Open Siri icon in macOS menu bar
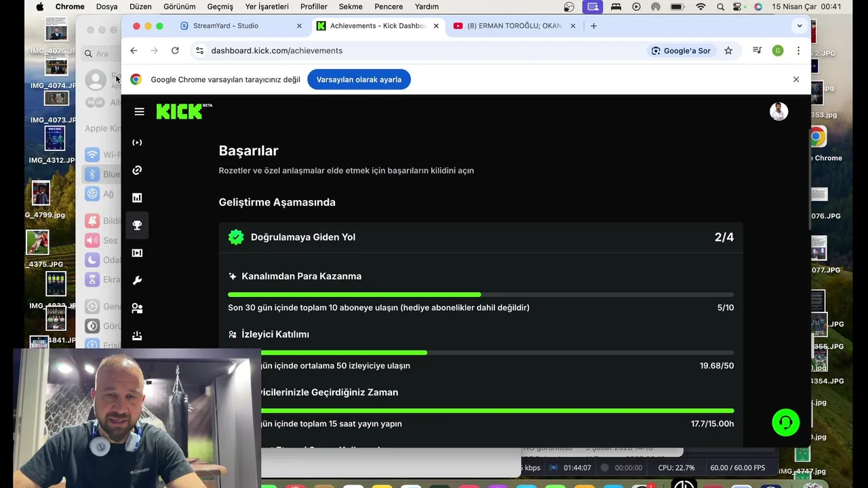868x488 pixels. pyautogui.click(x=758, y=7)
